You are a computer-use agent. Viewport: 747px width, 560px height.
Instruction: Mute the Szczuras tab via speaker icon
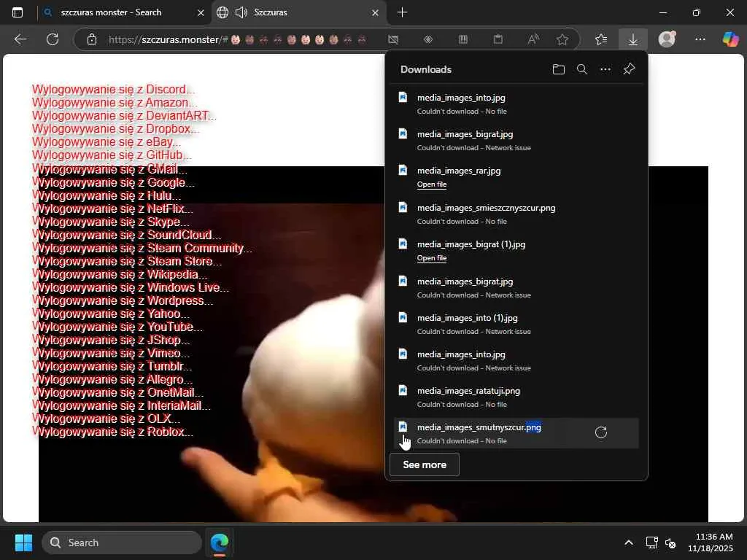pos(241,12)
